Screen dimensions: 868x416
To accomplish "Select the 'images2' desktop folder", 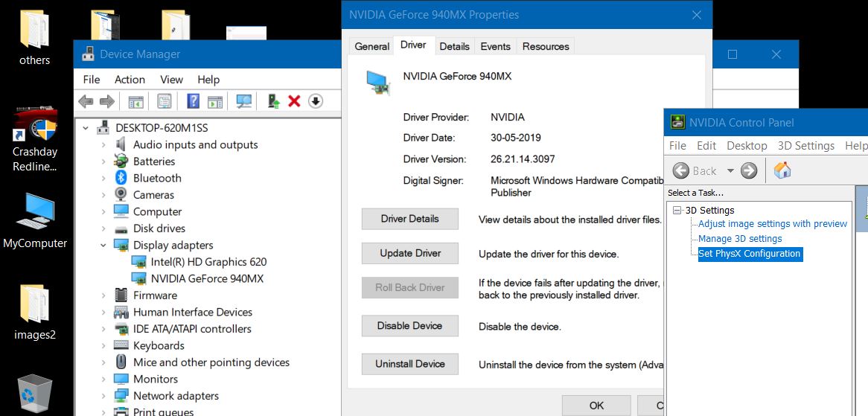I will pos(34,303).
